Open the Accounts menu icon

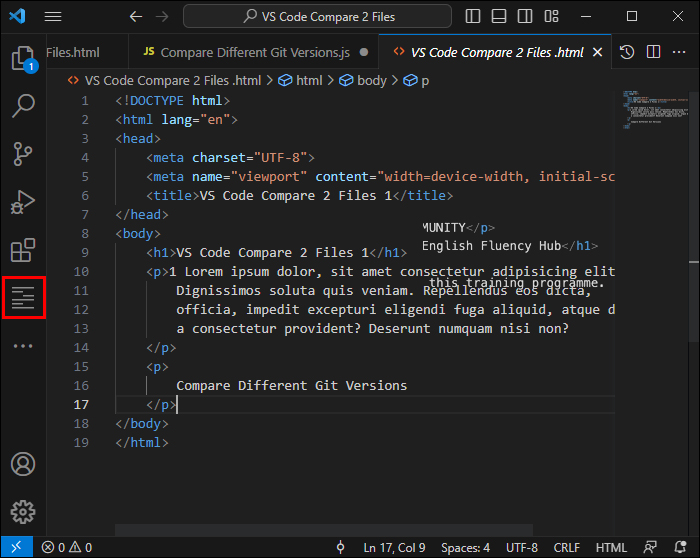(x=23, y=464)
